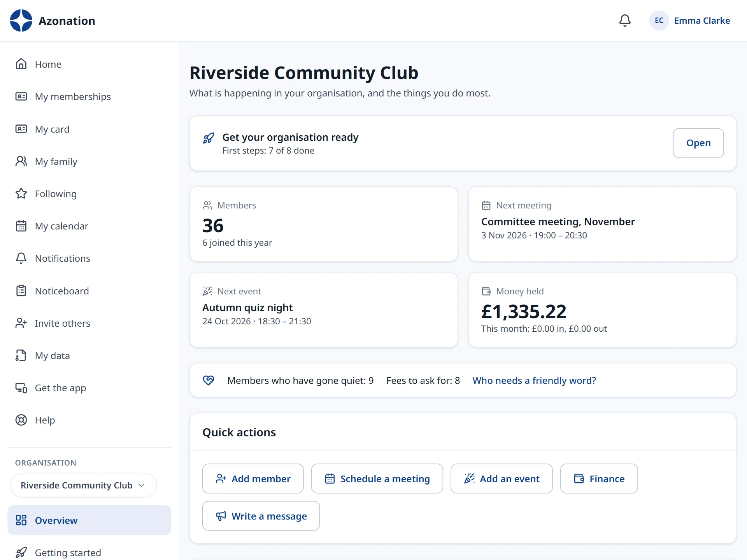Open the 'Who needs a friendly word?' link

pos(534,380)
